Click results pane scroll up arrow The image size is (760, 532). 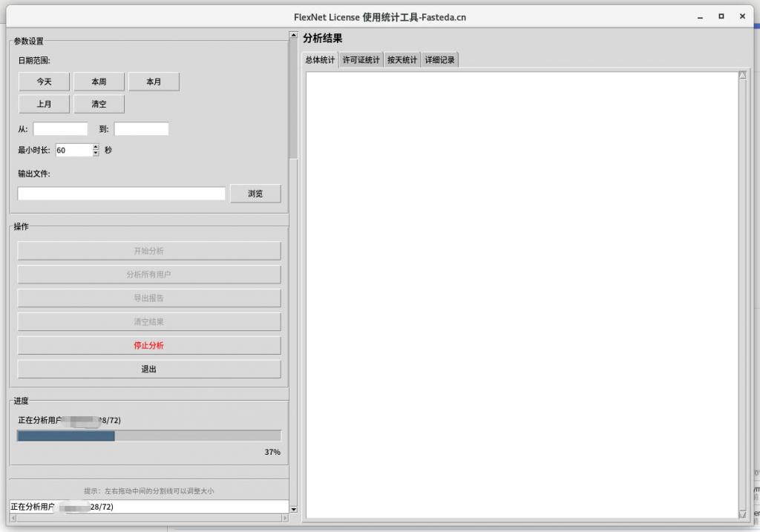[x=742, y=75]
